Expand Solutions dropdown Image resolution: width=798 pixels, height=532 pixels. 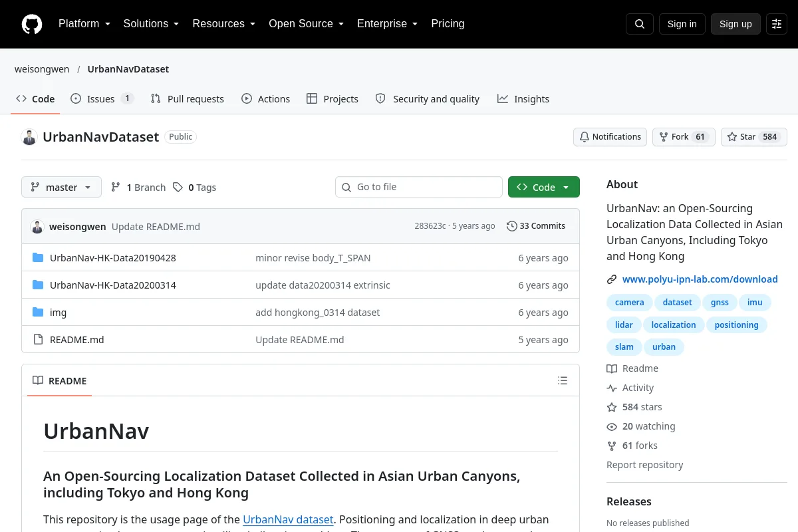pyautogui.click(x=151, y=24)
